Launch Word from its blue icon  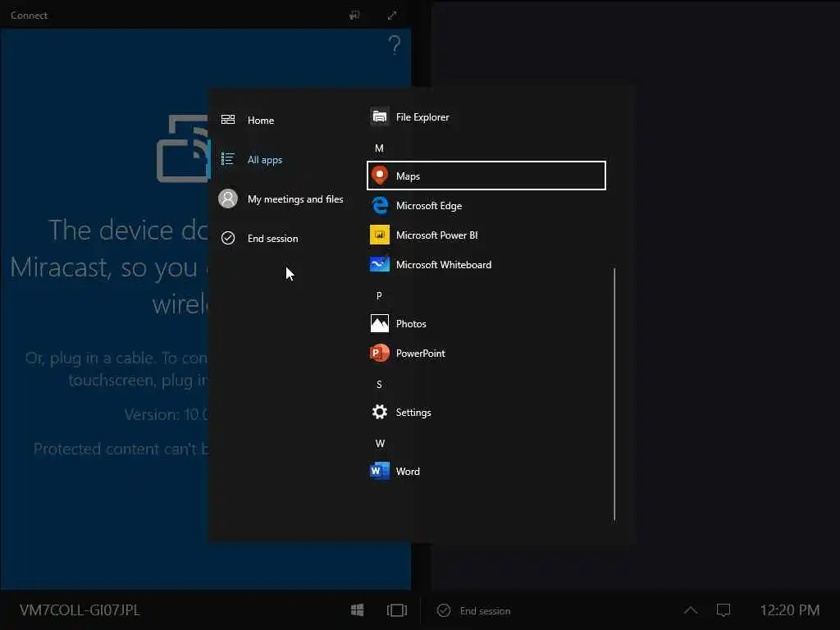380,471
